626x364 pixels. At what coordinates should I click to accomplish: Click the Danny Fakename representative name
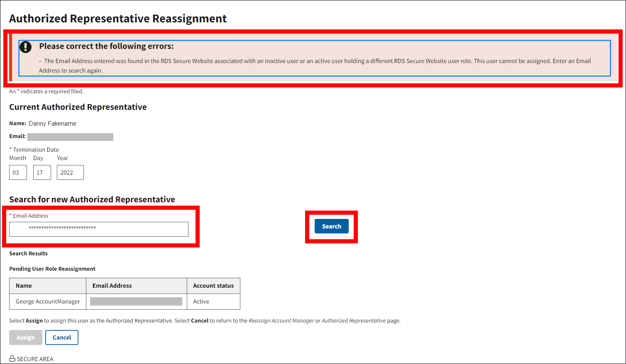coord(52,124)
